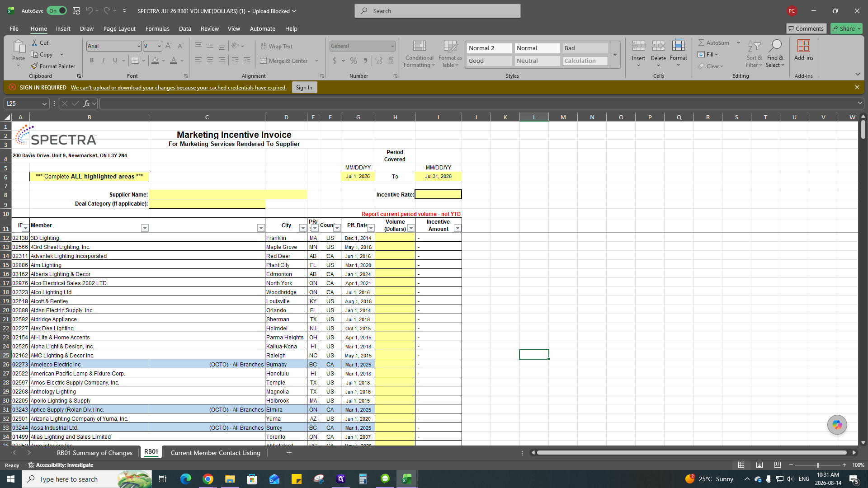
Task: Click the Search box in title bar
Action: coord(438,11)
